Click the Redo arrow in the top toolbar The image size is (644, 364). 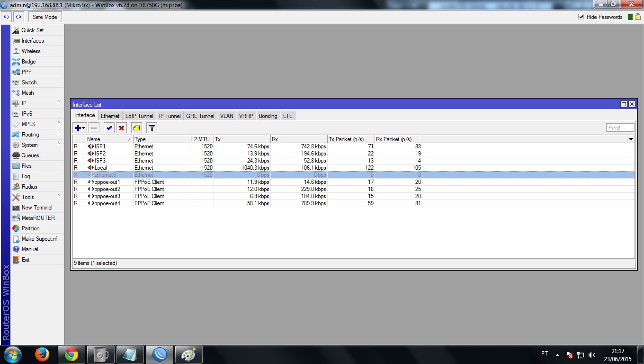(18, 17)
